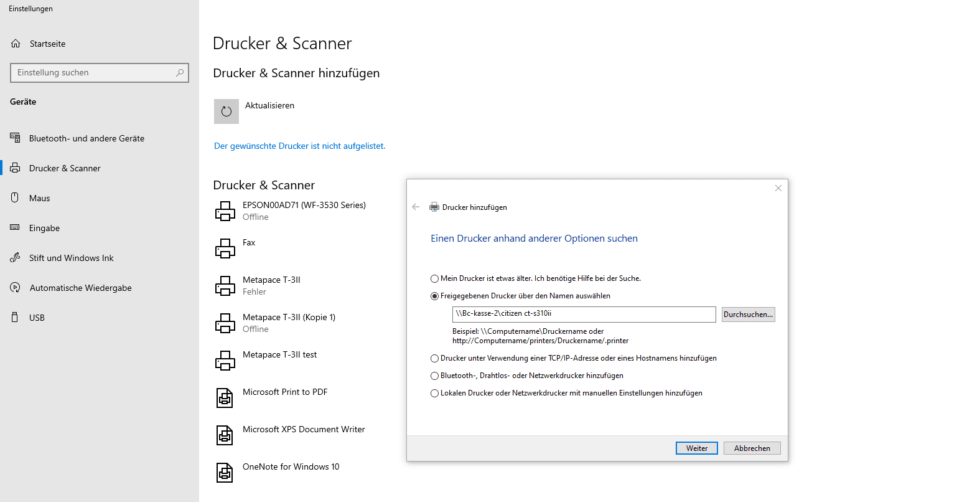Screen dimensions: 980x502
Task: Click printer icon for EPSON00AD71 WF-3530
Action: coord(225,211)
